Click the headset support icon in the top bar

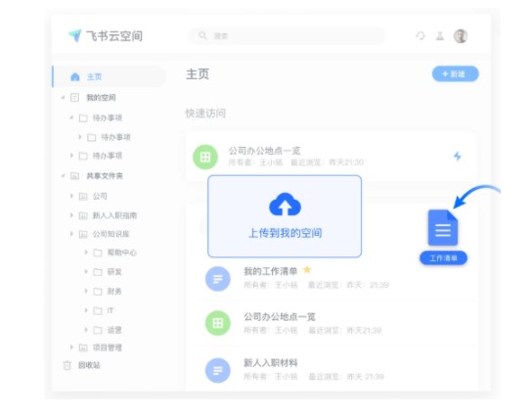tap(421, 35)
